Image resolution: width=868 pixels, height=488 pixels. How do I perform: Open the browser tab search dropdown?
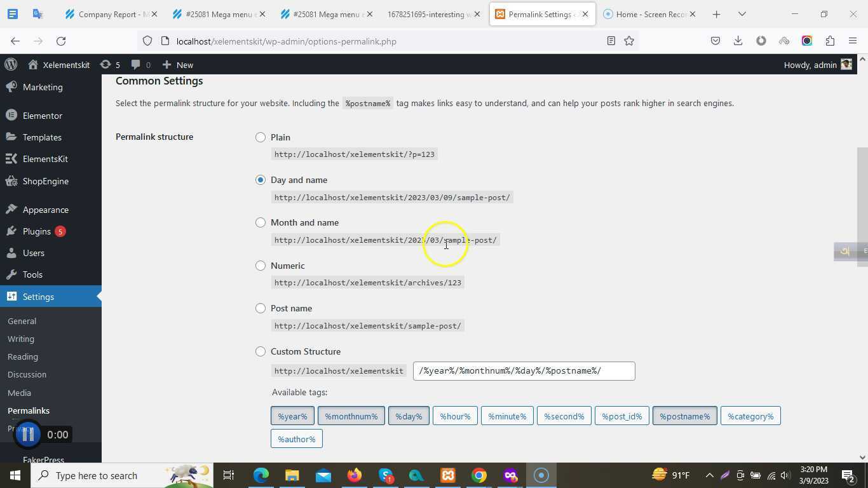coord(742,13)
